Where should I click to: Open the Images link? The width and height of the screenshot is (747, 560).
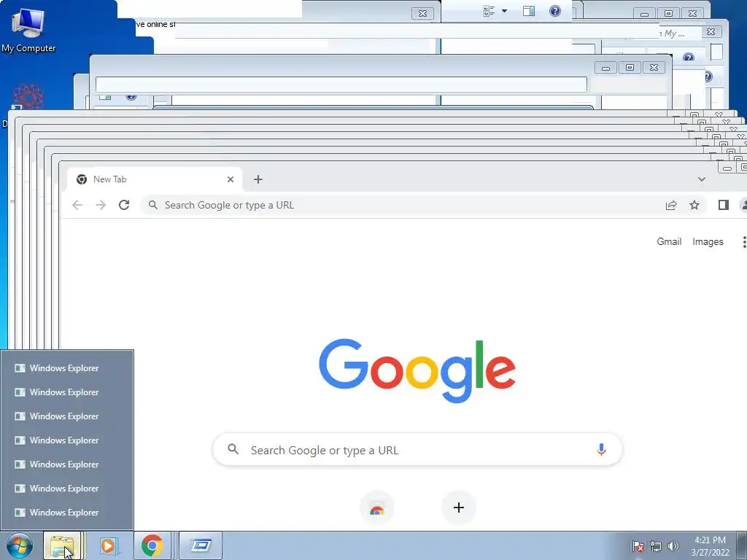pos(708,242)
